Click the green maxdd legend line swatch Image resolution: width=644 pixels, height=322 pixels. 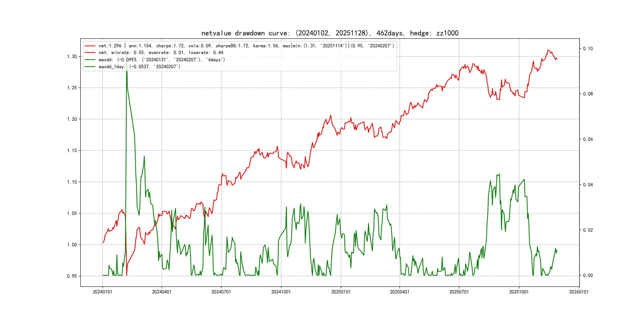pyautogui.click(x=90, y=60)
